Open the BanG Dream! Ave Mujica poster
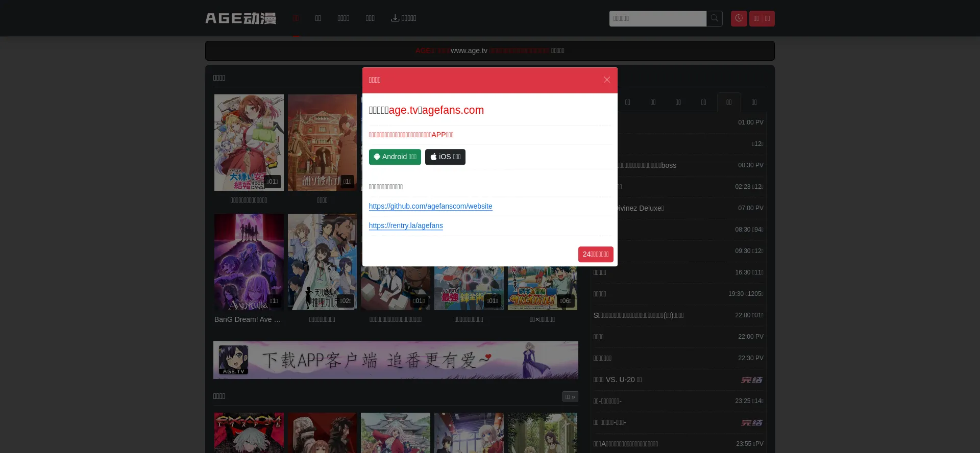Screen dimensions: 980x453 [249, 262]
